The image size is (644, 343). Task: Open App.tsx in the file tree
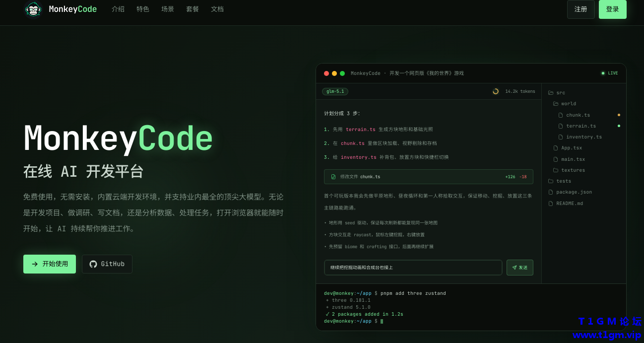(572, 148)
